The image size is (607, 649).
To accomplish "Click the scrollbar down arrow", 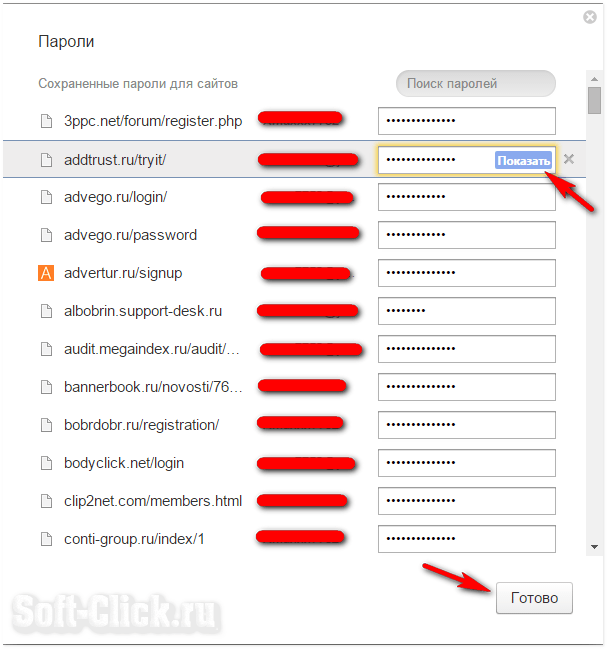I will [595, 547].
